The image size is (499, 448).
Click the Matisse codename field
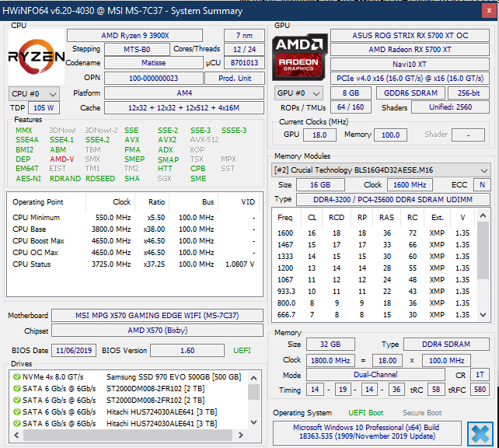(x=153, y=63)
